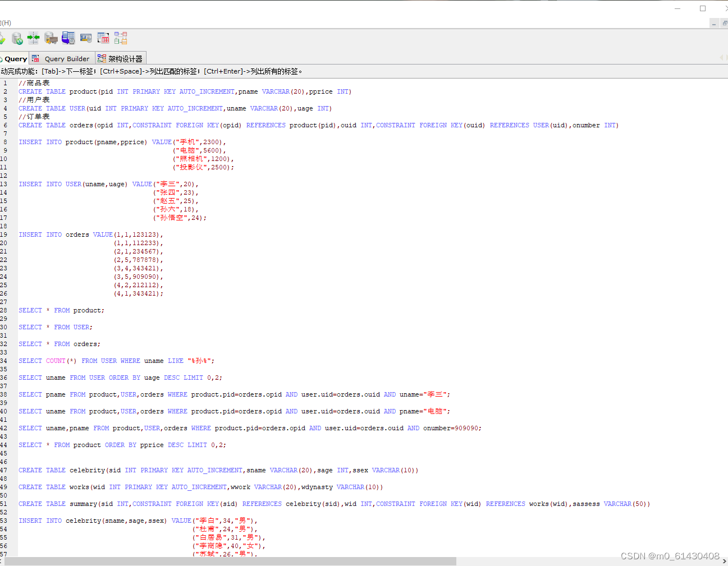
Task: Click the designer icon on the 架构设计器 tab
Action: 102,58
